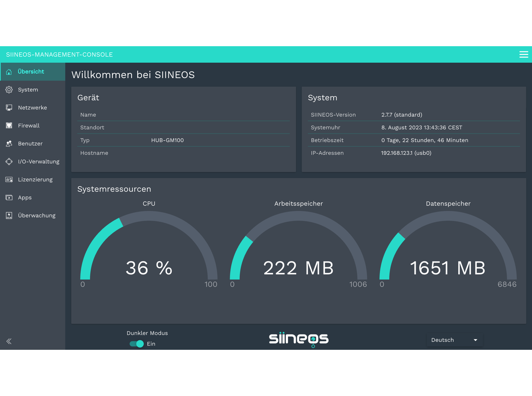Open the Firewall menu entry
Screen dimensions: 532x396
33,126
